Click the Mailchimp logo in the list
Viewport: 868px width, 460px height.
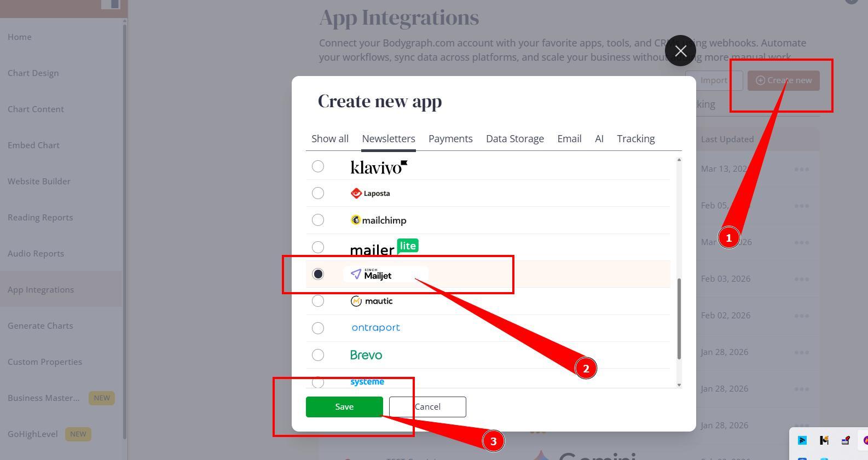click(x=378, y=220)
